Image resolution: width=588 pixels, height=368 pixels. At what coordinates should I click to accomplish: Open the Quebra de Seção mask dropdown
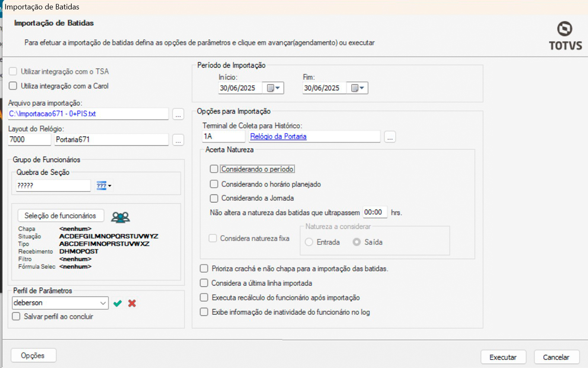(104, 186)
